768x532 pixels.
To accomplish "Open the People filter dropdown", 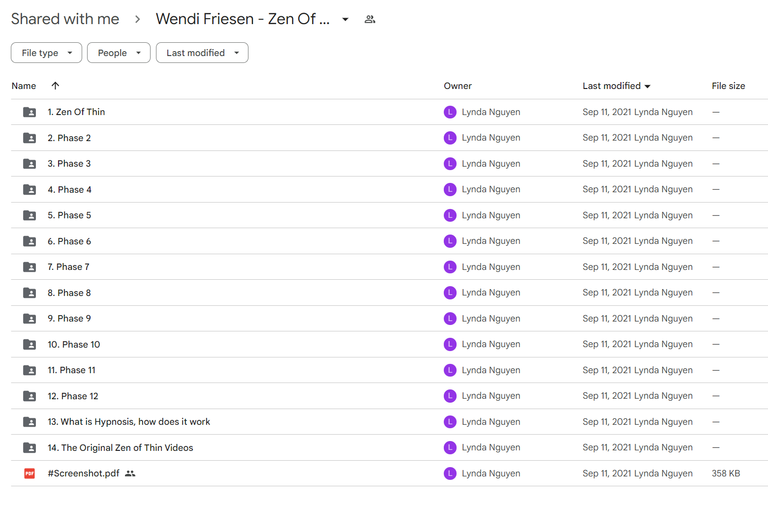I will 119,53.
